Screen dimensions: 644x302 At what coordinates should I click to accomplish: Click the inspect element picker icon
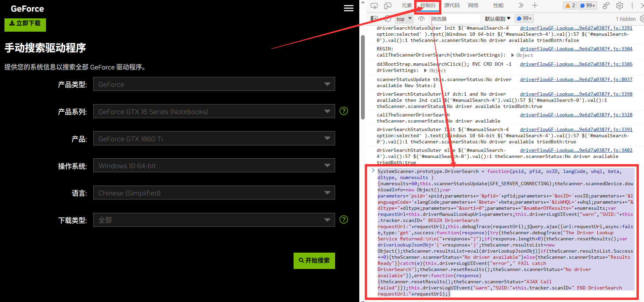pos(374,6)
